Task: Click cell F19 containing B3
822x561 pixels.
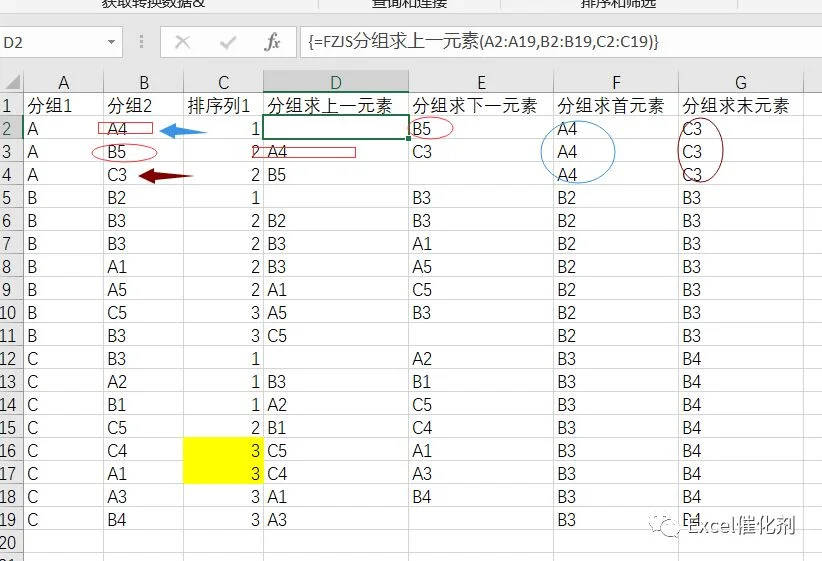Action: [x=616, y=520]
